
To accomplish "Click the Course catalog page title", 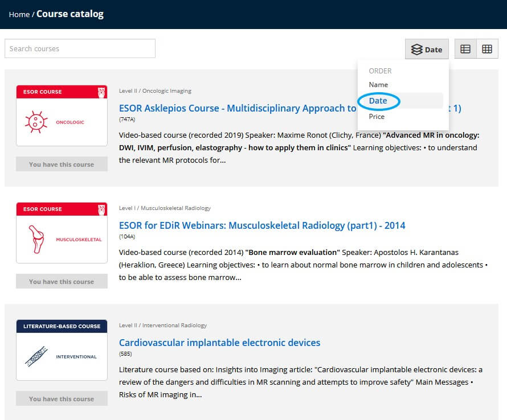I will 70,14.
